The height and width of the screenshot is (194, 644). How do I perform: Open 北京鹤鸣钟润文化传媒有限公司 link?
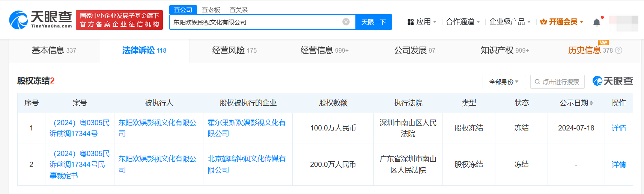click(x=247, y=164)
